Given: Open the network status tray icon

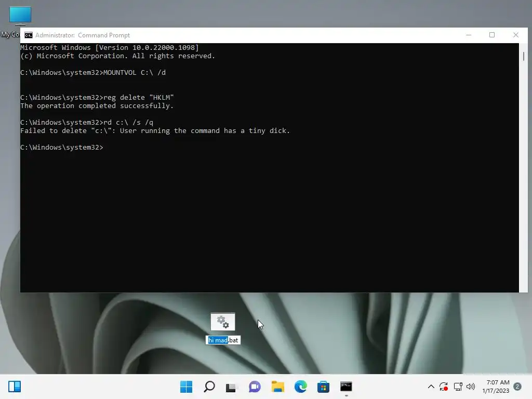Looking at the screenshot, I should 458,387.
